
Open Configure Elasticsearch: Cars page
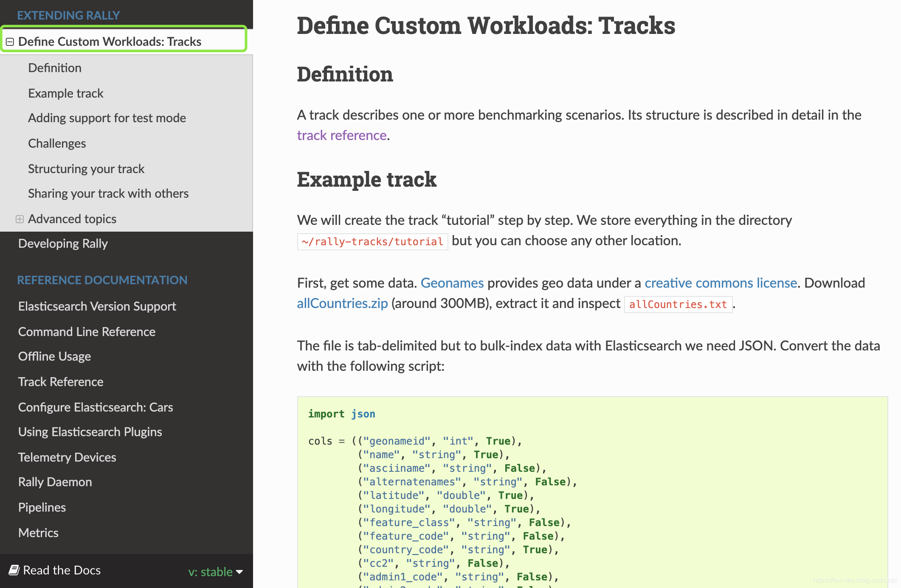96,407
